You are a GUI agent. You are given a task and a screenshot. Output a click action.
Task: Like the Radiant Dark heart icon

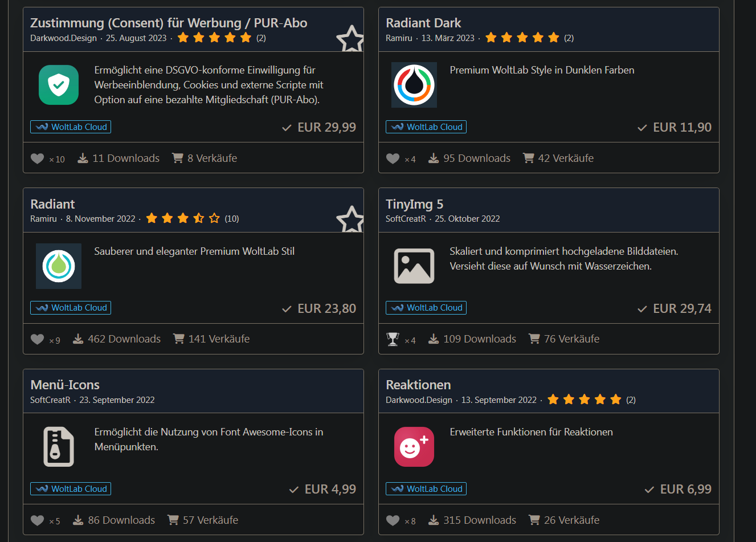pyautogui.click(x=393, y=158)
